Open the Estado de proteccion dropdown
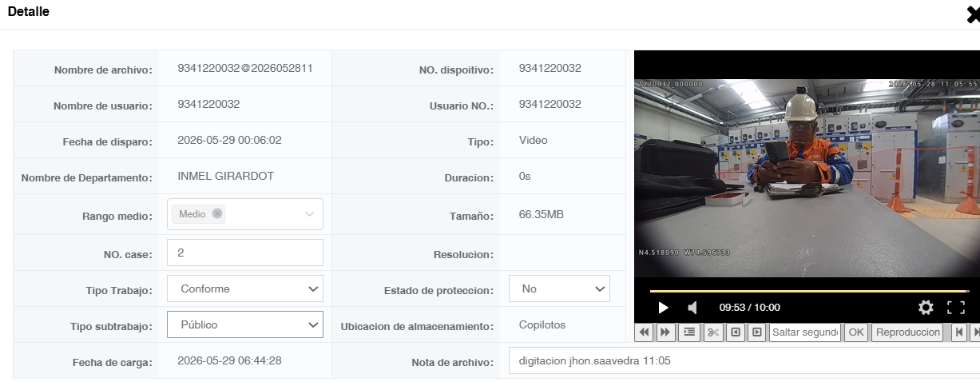 click(x=559, y=289)
